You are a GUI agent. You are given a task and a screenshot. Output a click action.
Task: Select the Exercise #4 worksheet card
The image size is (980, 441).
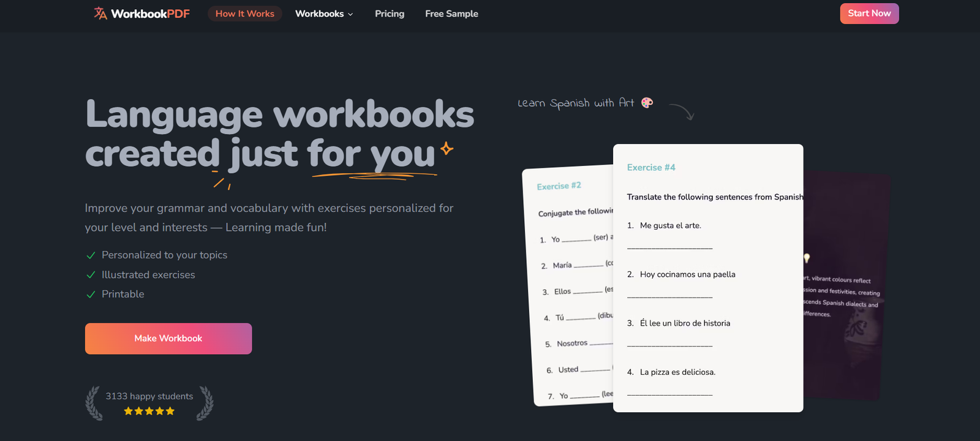point(707,279)
